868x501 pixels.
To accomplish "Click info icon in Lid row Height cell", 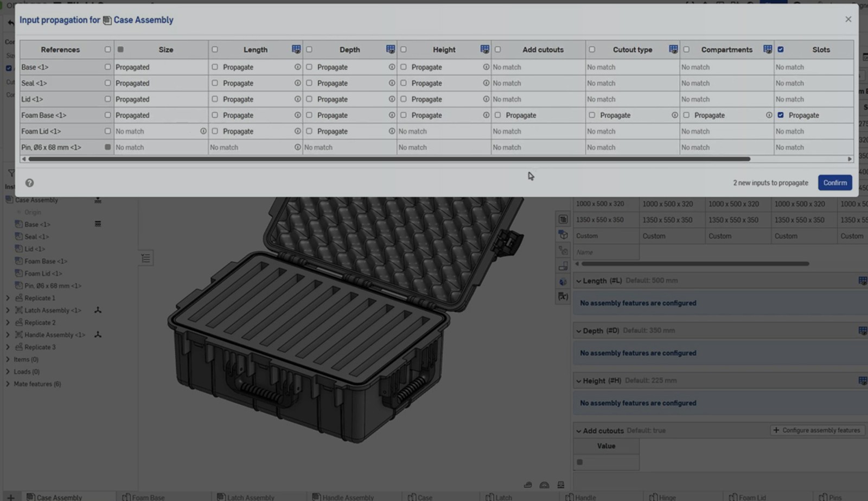I will pos(486,99).
